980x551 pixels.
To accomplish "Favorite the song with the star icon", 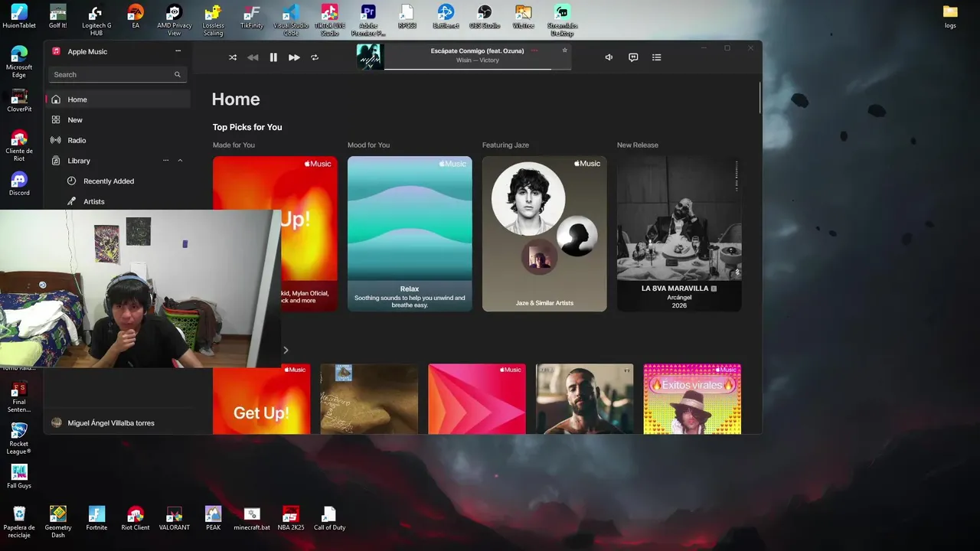I will [565, 51].
